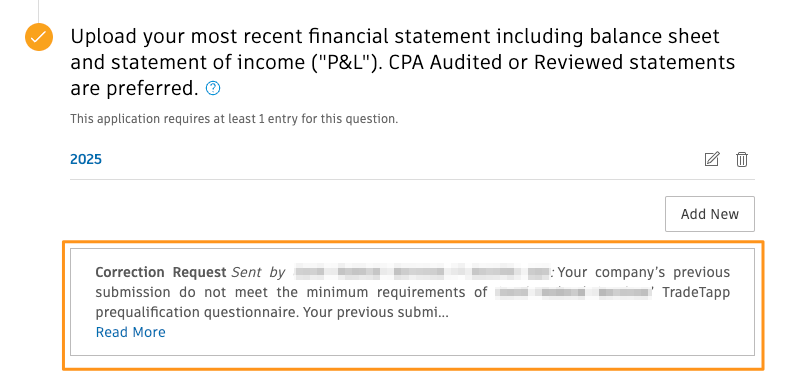
Task: Click the Add New button
Action: point(709,214)
